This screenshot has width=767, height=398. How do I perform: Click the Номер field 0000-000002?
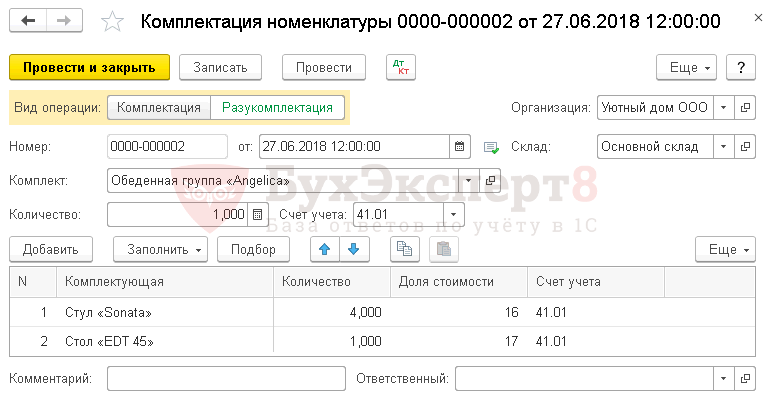[x=167, y=146]
